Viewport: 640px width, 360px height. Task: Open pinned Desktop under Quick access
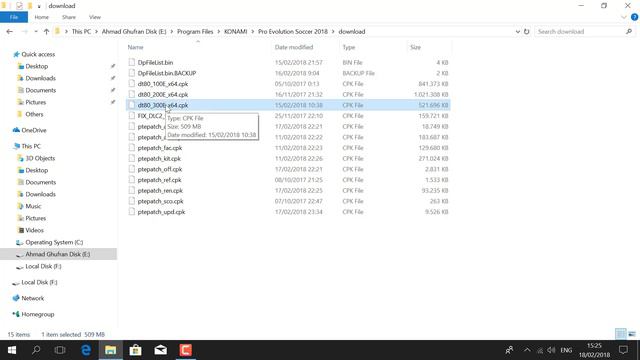coord(36,66)
